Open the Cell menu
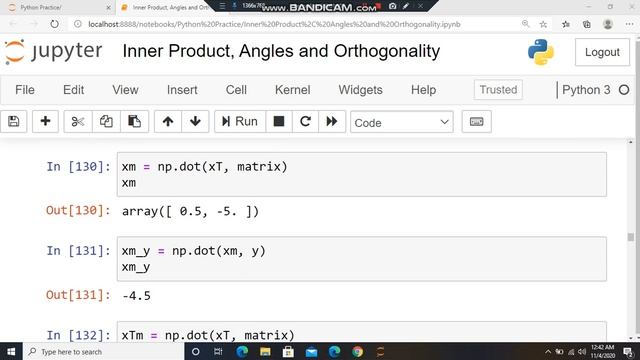The width and height of the screenshot is (640, 360). coord(236,90)
